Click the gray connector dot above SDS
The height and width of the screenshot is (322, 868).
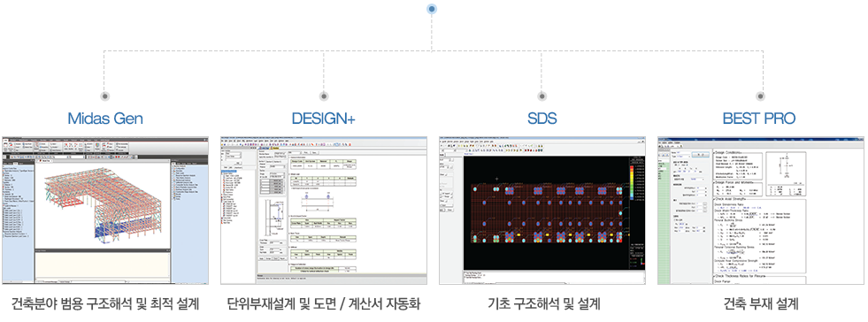[x=542, y=96]
